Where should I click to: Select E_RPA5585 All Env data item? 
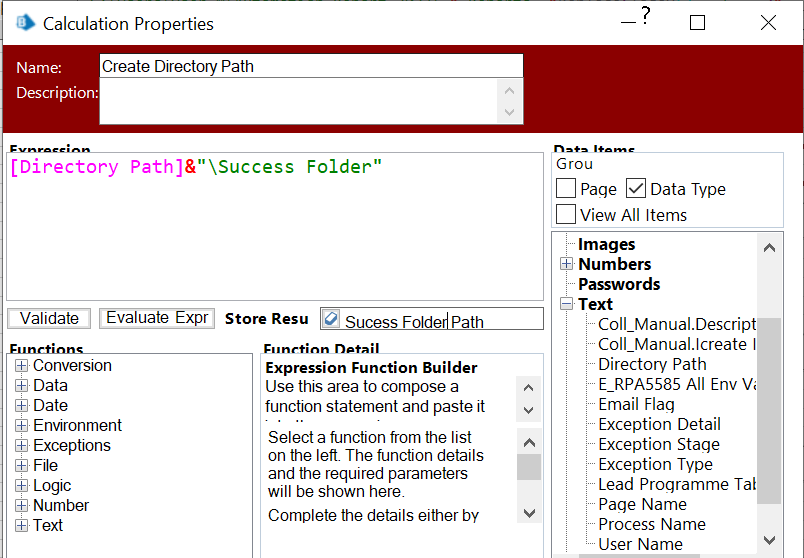tap(677, 384)
